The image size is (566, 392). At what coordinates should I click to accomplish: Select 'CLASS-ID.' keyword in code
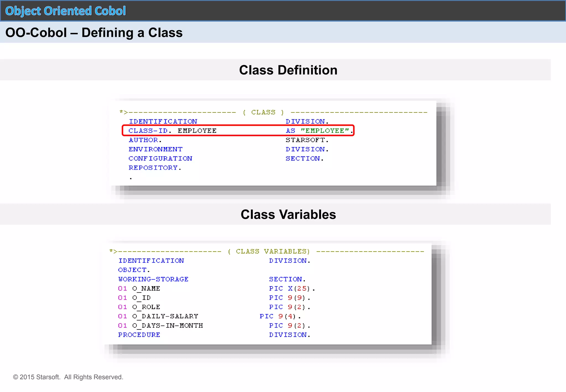(150, 131)
